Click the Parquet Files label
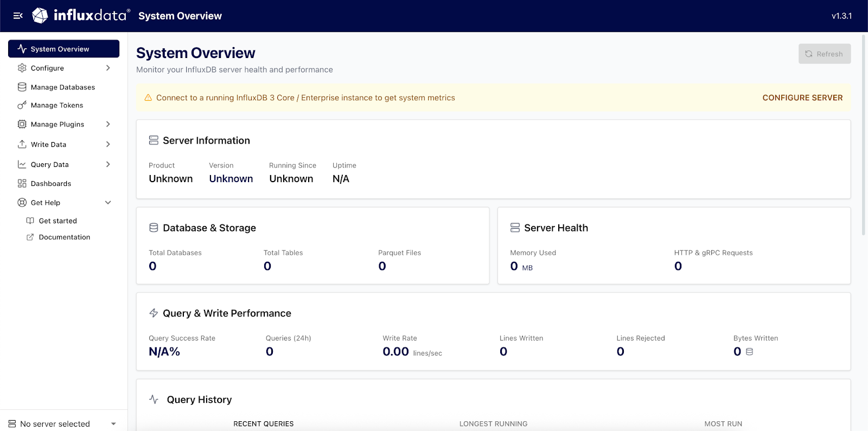Image resolution: width=868 pixels, height=431 pixels. [x=399, y=253]
